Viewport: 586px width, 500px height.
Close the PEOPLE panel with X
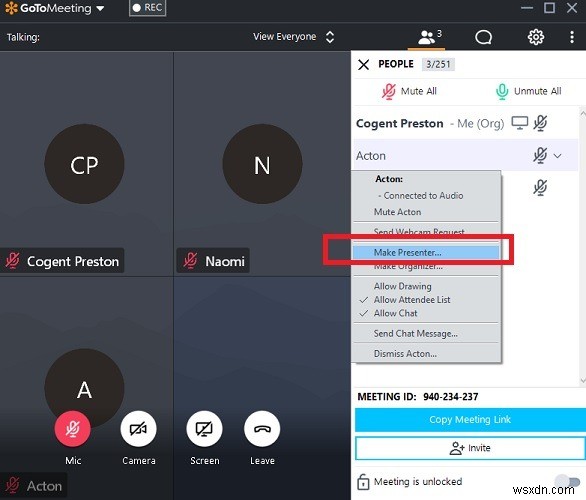pyautogui.click(x=363, y=64)
